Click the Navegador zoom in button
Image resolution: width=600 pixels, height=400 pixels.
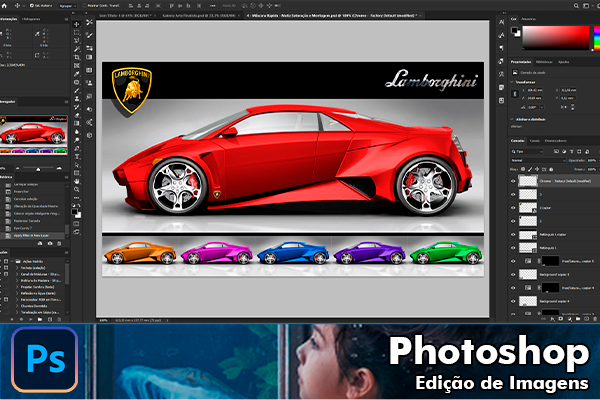point(59,168)
